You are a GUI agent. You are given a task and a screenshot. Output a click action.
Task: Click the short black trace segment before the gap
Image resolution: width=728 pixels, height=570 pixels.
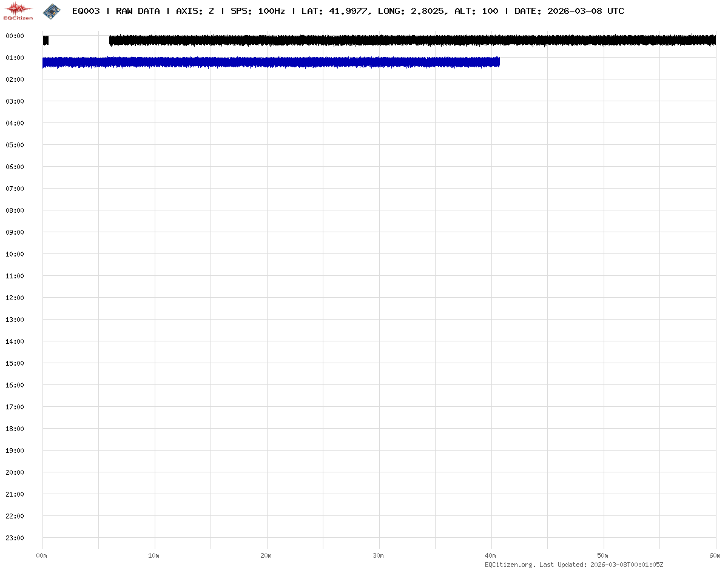45,40
